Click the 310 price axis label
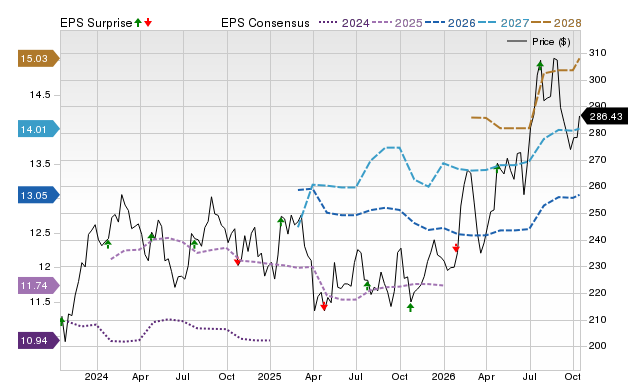This screenshot has height=382, width=640. (598, 53)
